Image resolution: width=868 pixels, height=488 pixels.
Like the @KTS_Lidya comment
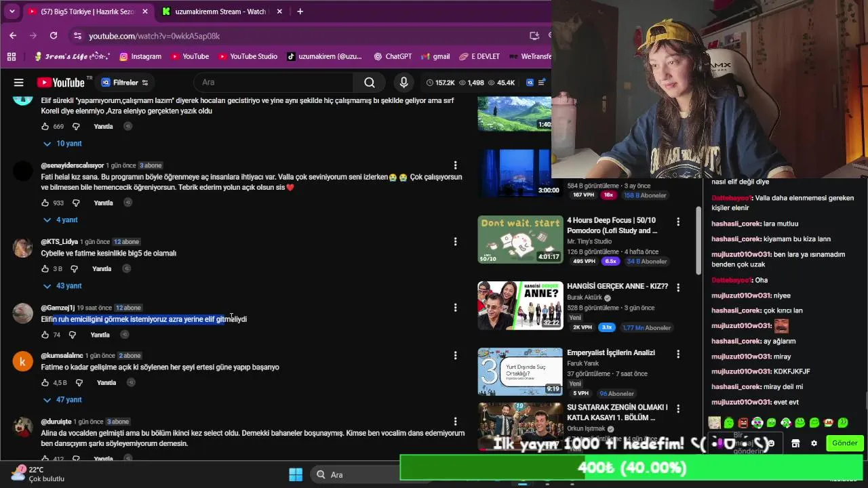click(x=45, y=269)
